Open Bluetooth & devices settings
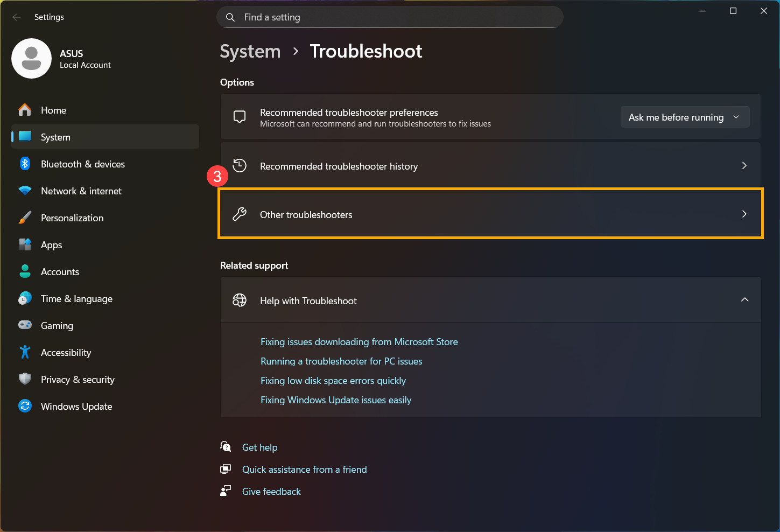 pyautogui.click(x=105, y=164)
